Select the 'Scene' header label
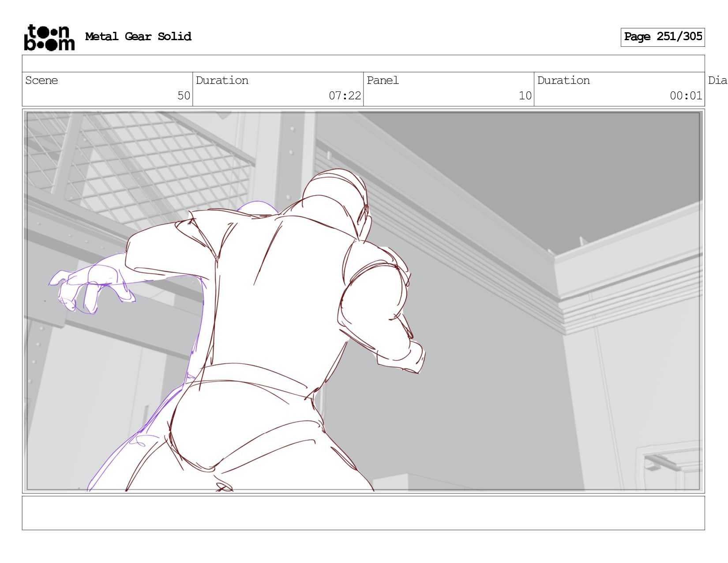Screen dimensions: 728x563 pyautogui.click(x=41, y=80)
